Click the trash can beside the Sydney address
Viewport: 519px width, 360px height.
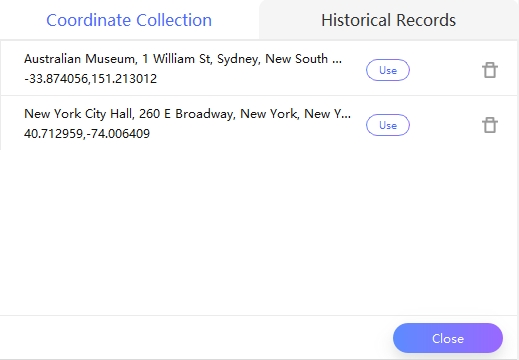[x=490, y=70]
